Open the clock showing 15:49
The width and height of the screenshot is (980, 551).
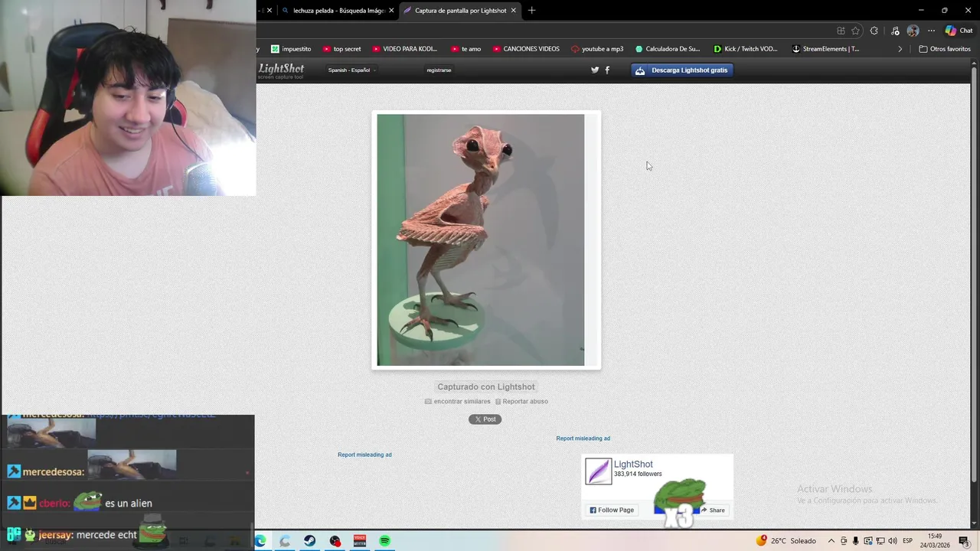(x=935, y=541)
